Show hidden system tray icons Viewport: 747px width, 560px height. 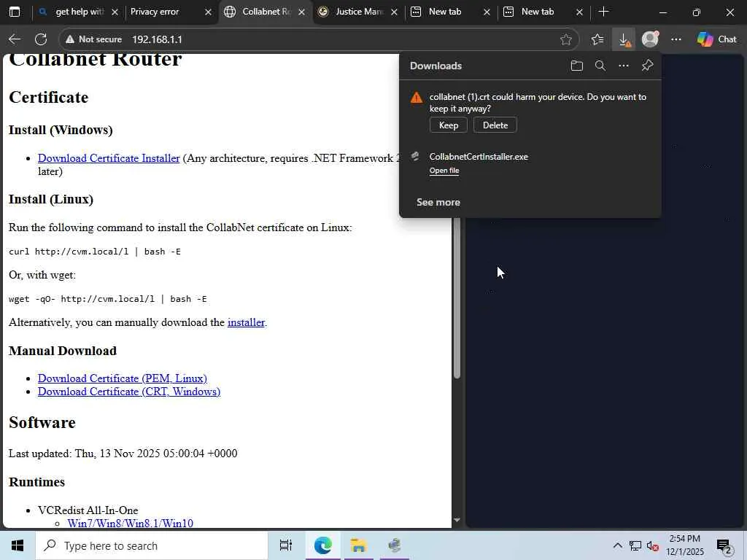pyautogui.click(x=617, y=545)
